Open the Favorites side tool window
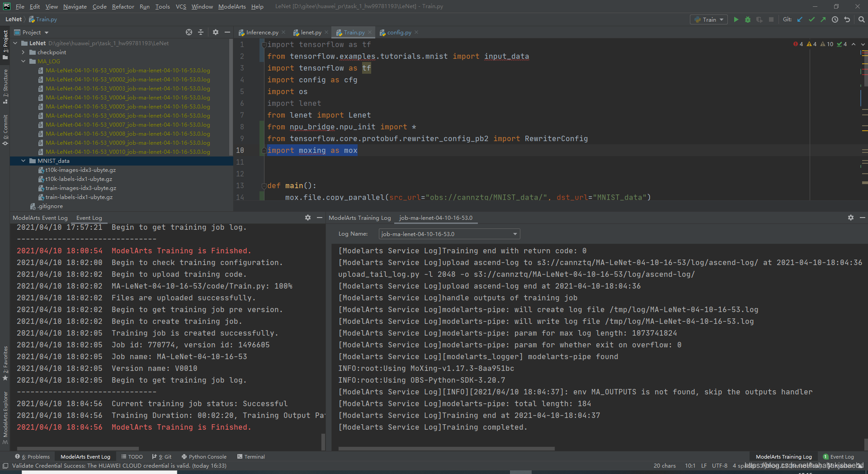868x474 pixels. 5,363
